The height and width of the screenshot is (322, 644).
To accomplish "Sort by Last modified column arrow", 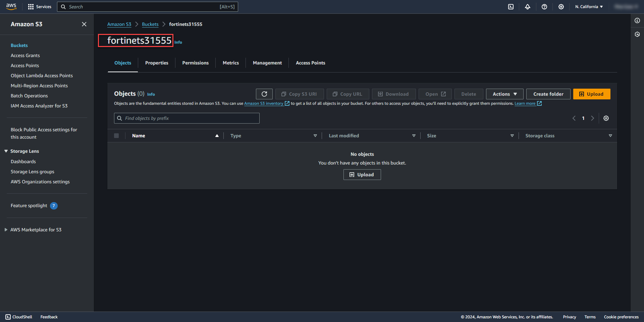I will (x=414, y=136).
